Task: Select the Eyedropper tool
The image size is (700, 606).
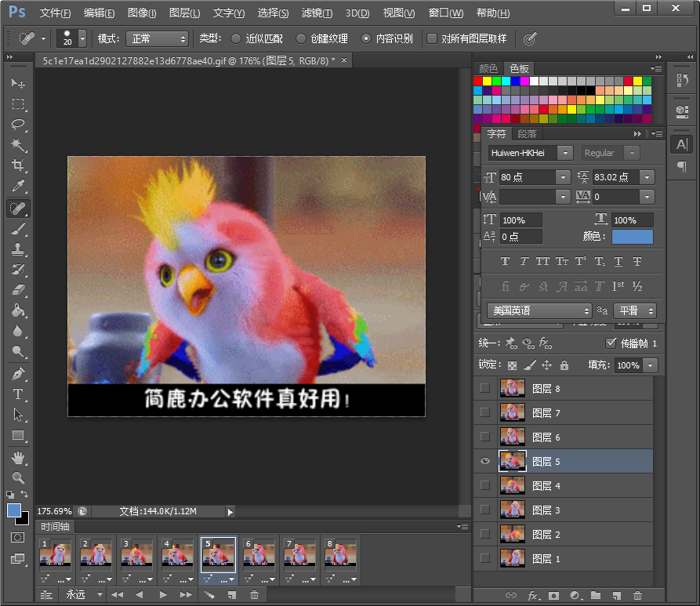Action: click(18, 187)
